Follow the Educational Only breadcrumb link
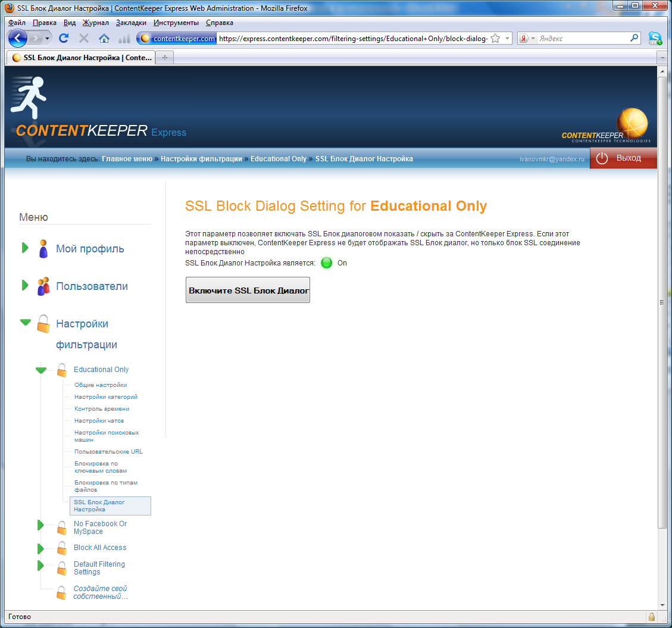This screenshot has height=628, width=672. [x=279, y=158]
